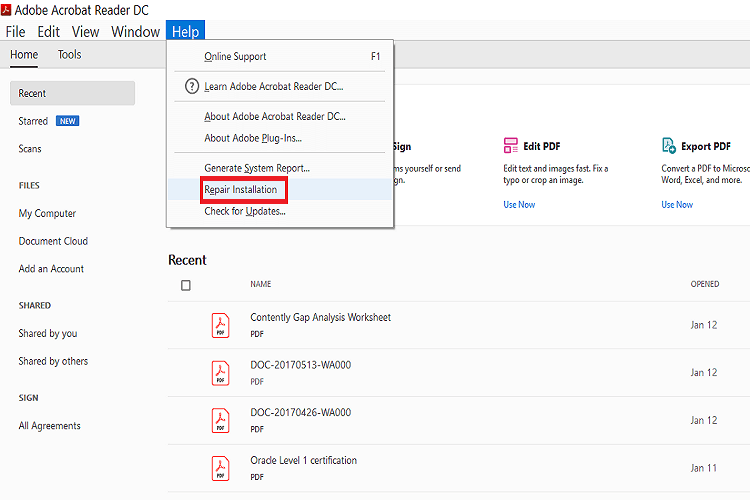Click Use Now under Export PDF
The image size is (750, 500).
[x=677, y=205]
